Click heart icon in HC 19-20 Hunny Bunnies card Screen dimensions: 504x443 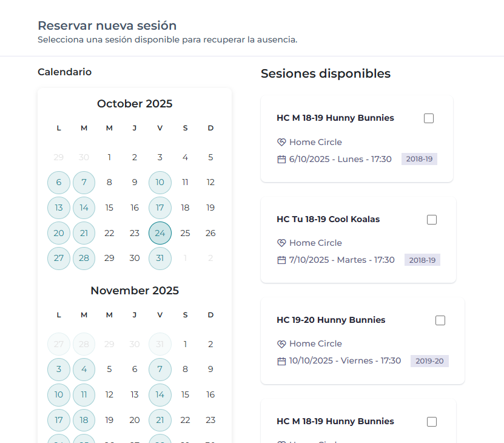coord(281,343)
